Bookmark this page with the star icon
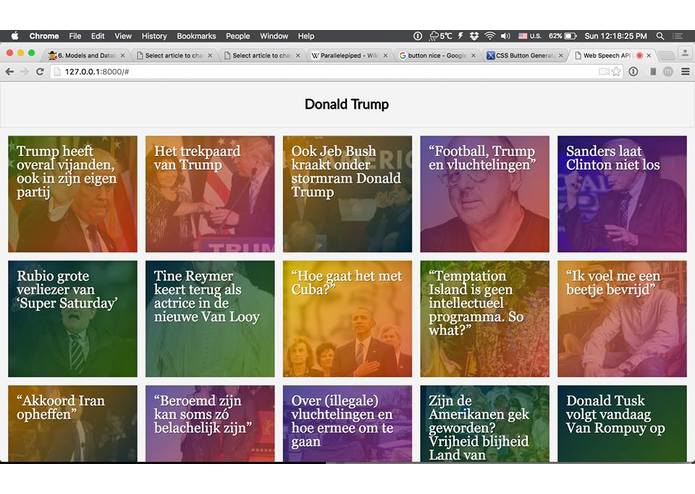The image size is (695, 494). pyautogui.click(x=616, y=71)
